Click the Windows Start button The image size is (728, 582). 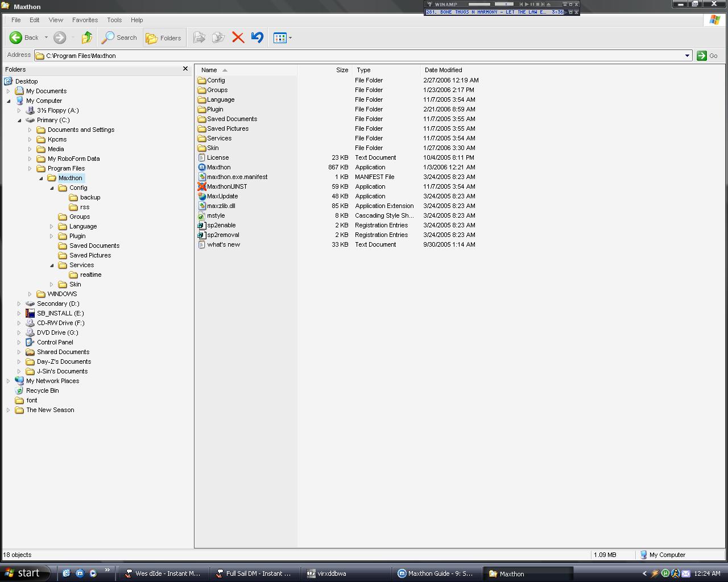click(22, 573)
